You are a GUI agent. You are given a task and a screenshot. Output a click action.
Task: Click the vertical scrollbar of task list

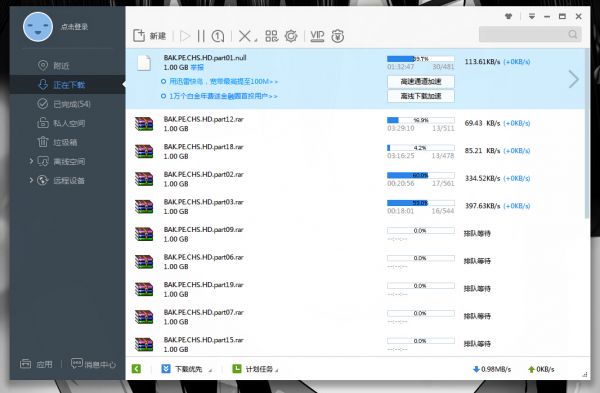click(x=587, y=134)
